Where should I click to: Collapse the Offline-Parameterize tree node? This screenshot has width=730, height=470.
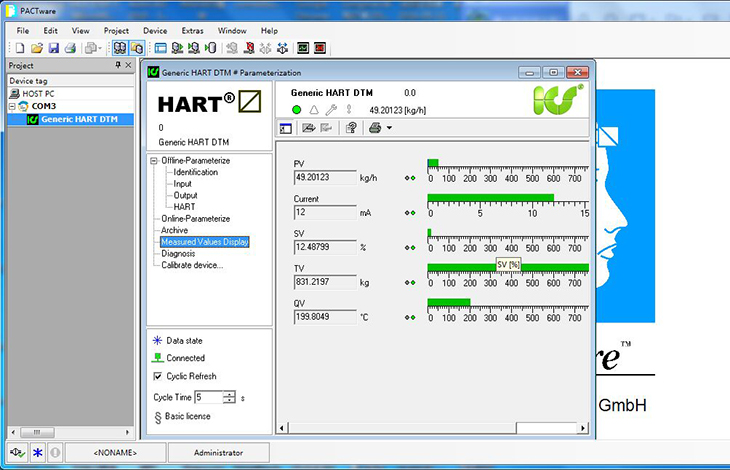[x=154, y=161]
